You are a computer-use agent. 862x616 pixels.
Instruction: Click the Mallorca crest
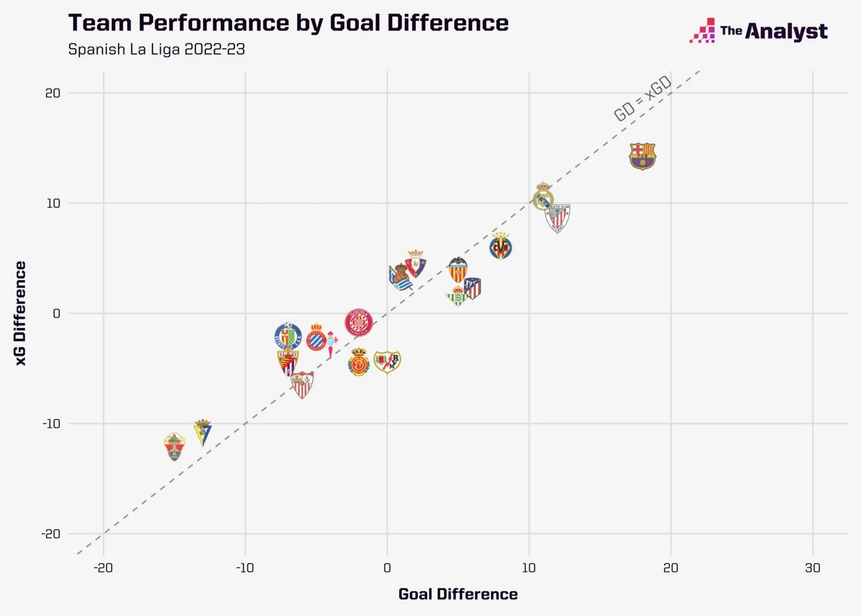[358, 362]
